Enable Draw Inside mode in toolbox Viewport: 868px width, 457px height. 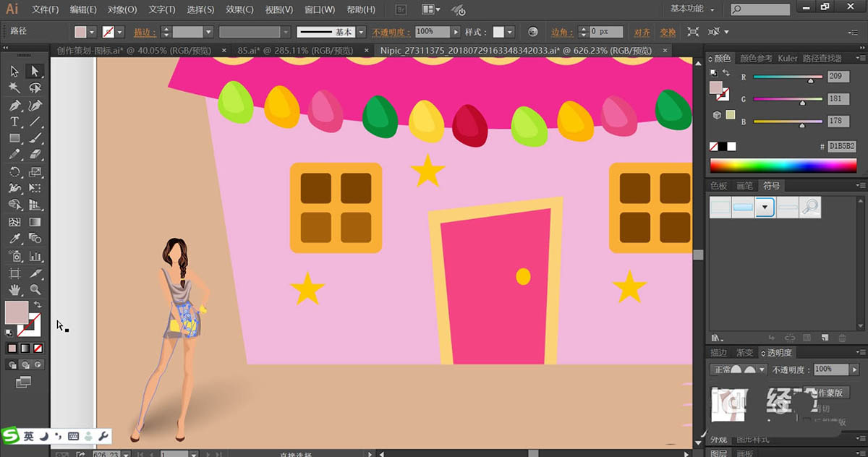pos(38,364)
